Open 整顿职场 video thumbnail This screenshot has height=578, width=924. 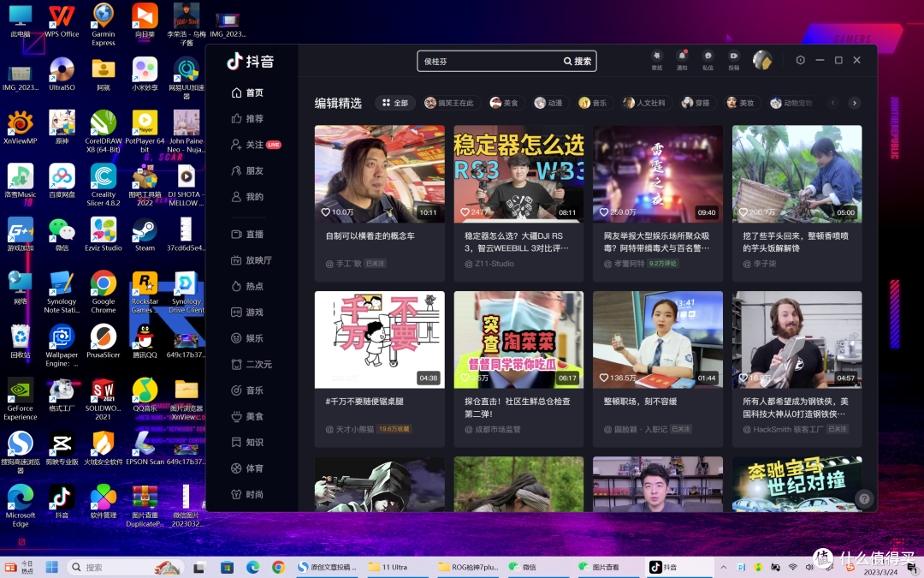(658, 340)
